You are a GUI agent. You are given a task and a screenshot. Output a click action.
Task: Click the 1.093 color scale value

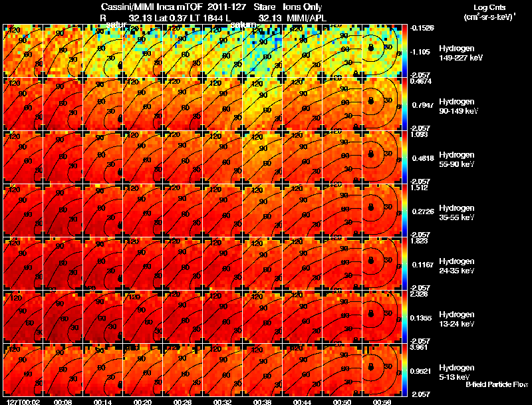click(x=419, y=134)
